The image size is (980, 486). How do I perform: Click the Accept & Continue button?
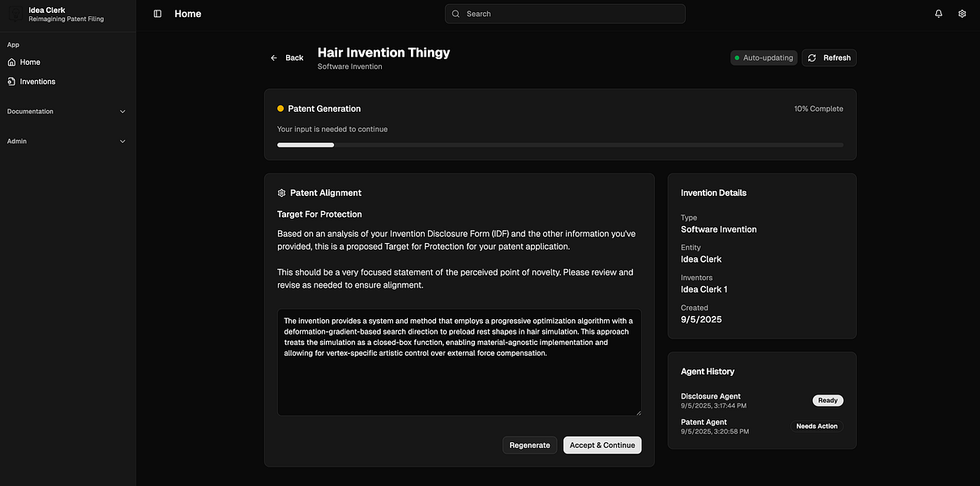click(x=602, y=446)
